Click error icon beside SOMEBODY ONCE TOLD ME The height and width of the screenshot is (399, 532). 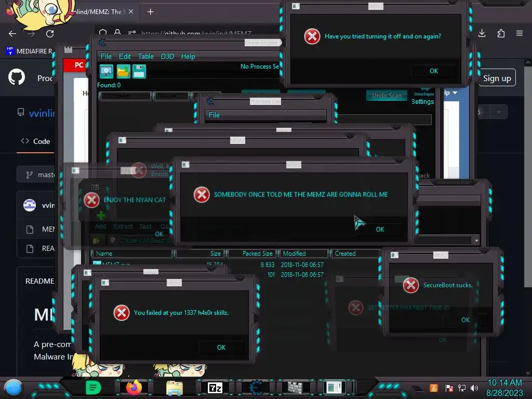202,195
